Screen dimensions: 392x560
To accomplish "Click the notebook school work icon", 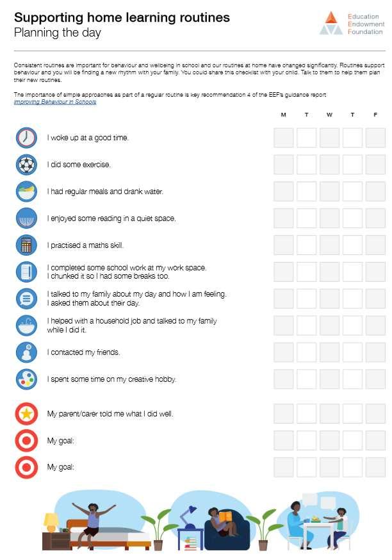I will click(x=26, y=272).
